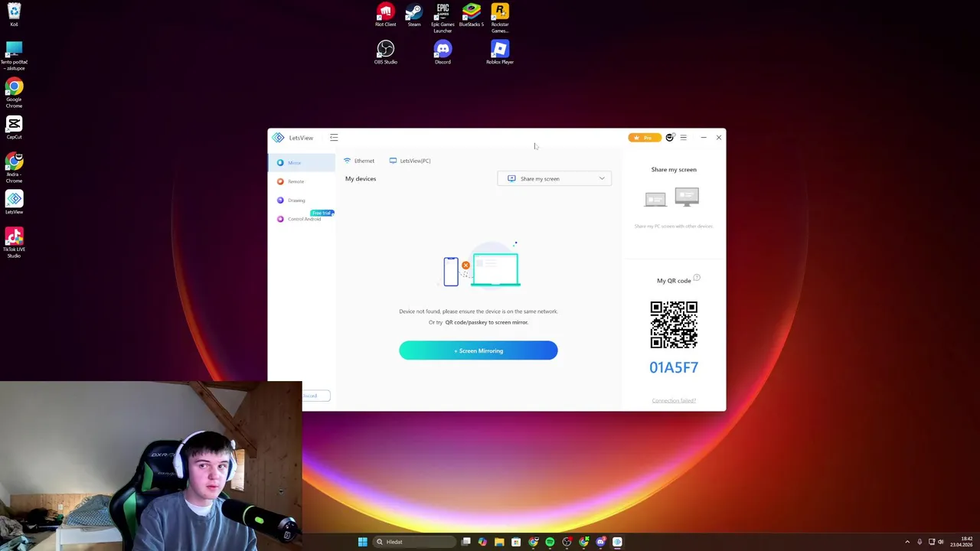Select the TikTok LIVE Studio desktop icon
Viewport: 980px width, 551px height.
click(14, 243)
